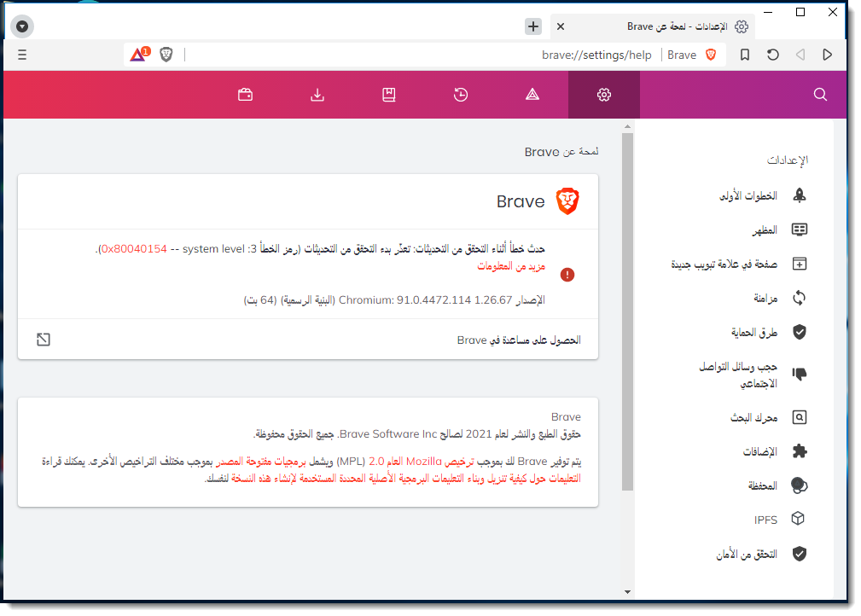
Task: Click the settings search magnifier
Action: tap(820, 95)
